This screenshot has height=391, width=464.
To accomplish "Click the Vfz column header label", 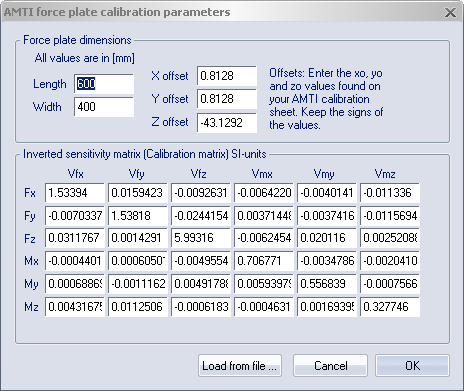I will pos(199,174).
